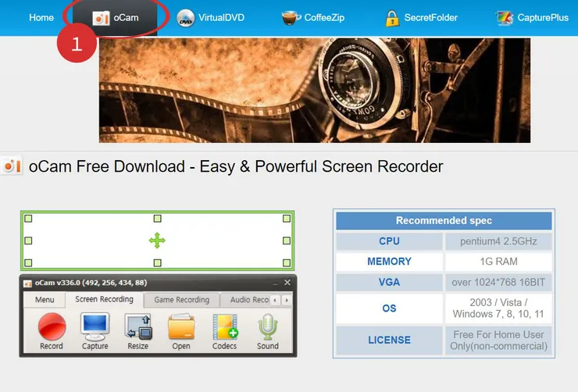Switch to the Screen Recording tab
The image size is (578, 392).
tap(105, 299)
